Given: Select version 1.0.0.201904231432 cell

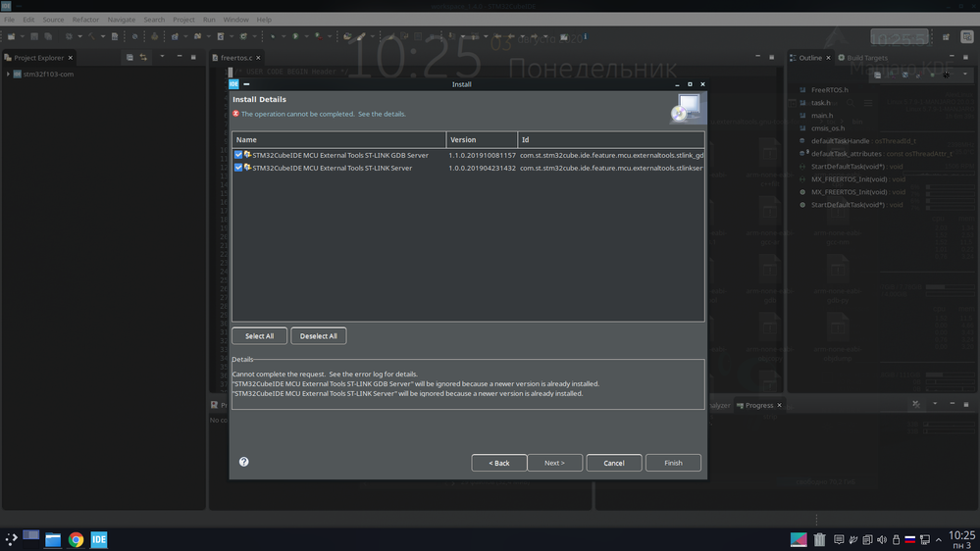Looking at the screenshot, I should (482, 168).
